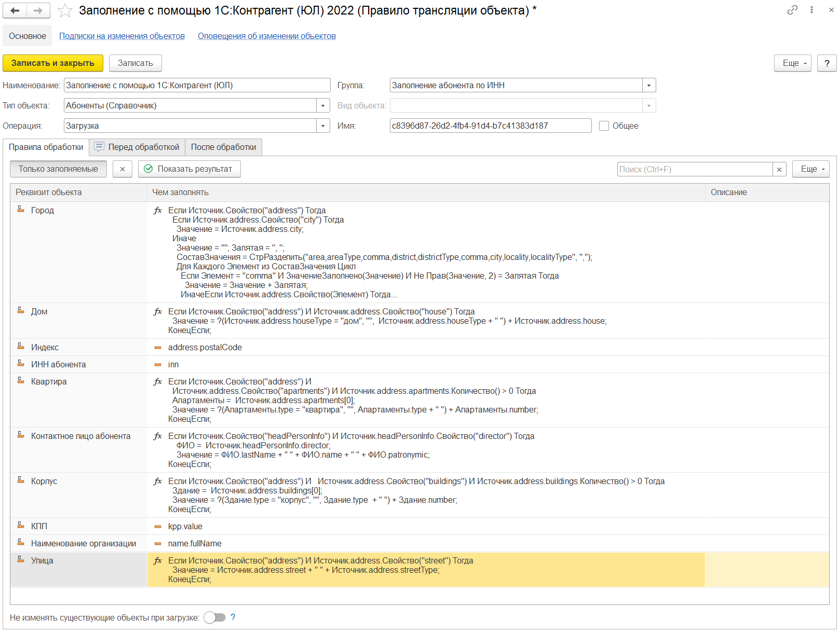Expand the Группа dropdown list
Screen dimensions: 840x633
point(649,86)
